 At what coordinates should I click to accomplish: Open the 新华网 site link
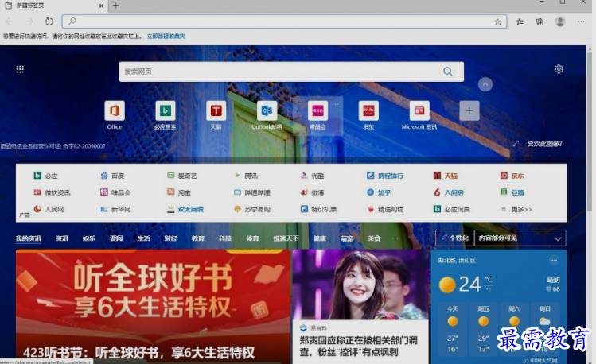click(115, 209)
